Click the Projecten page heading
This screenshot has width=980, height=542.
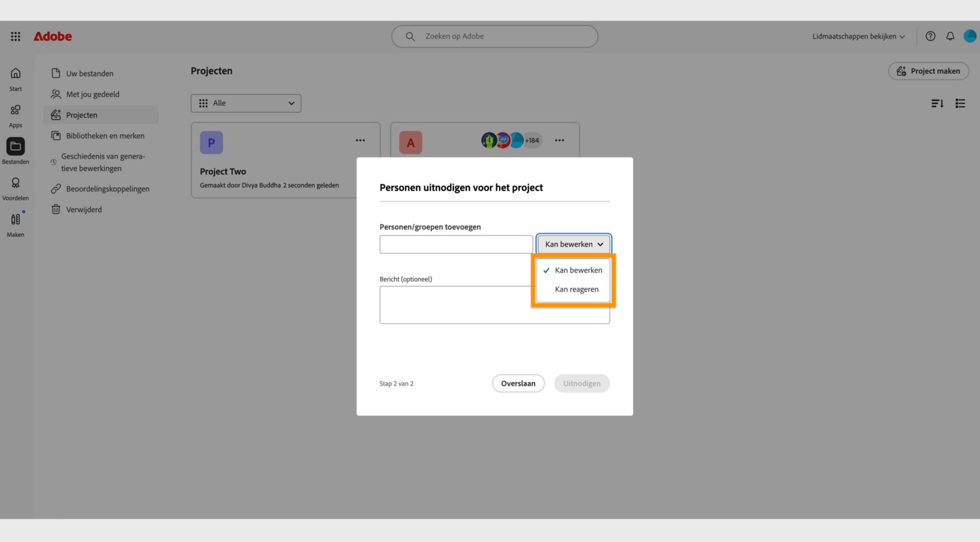tap(211, 71)
